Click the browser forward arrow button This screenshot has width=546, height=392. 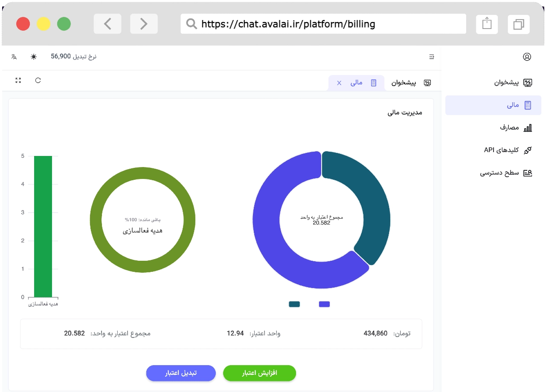144,24
